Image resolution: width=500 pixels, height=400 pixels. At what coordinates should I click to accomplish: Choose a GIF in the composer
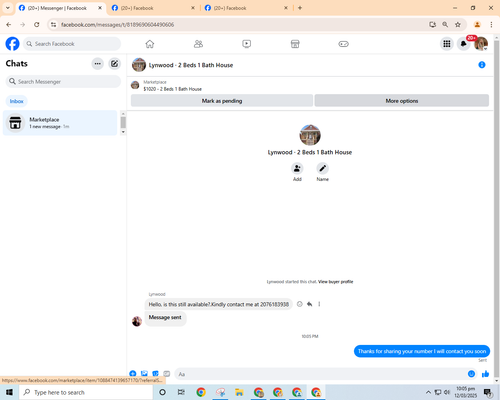point(167,374)
